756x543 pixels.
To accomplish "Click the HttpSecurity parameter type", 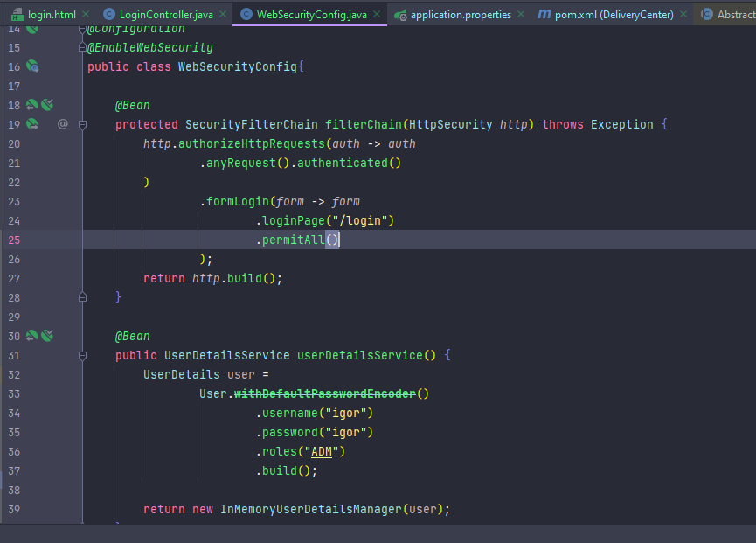I will coord(450,124).
